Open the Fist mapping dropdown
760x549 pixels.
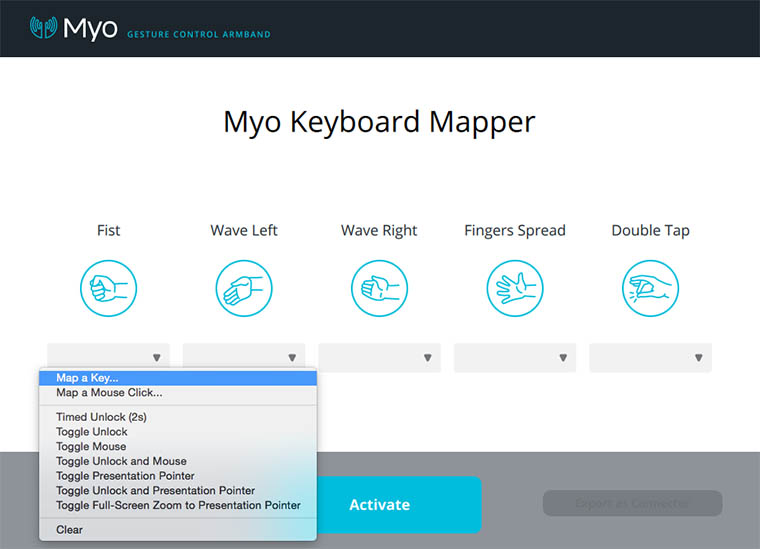(x=109, y=358)
